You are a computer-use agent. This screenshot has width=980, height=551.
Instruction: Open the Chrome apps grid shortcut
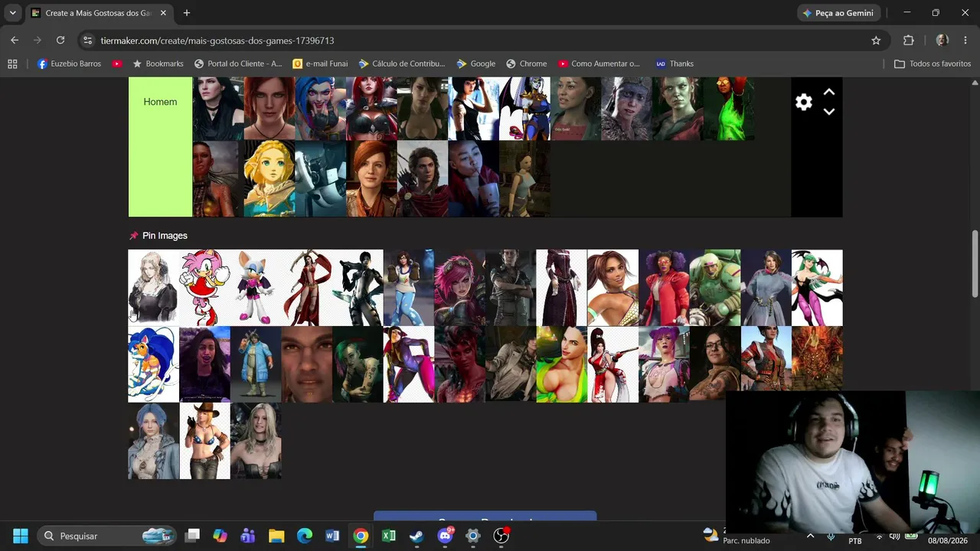(x=12, y=64)
